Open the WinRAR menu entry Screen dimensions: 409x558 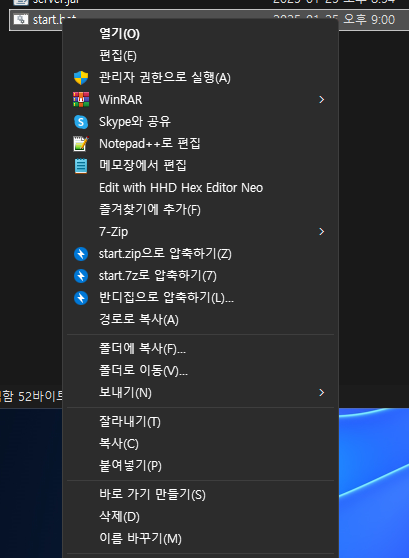(x=200, y=100)
